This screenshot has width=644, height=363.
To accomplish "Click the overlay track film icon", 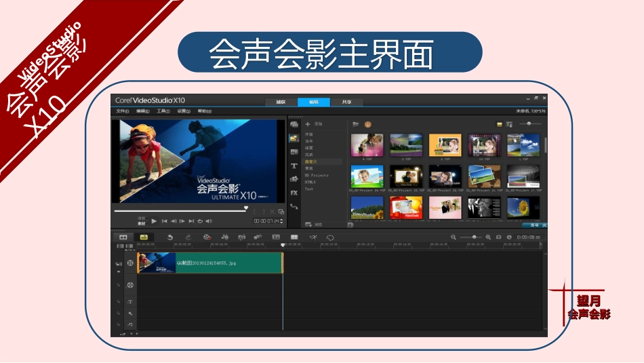I will 130,285.
